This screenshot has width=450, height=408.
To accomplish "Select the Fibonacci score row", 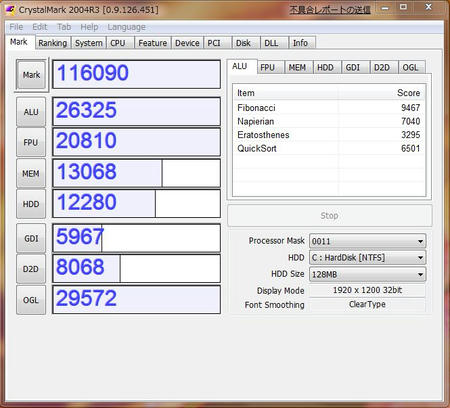I will tap(329, 108).
